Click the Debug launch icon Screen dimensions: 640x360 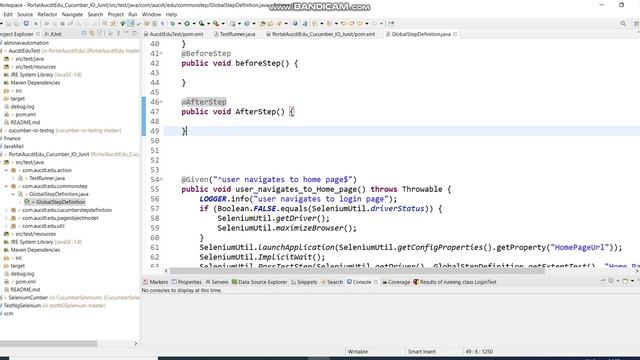click(x=173, y=24)
